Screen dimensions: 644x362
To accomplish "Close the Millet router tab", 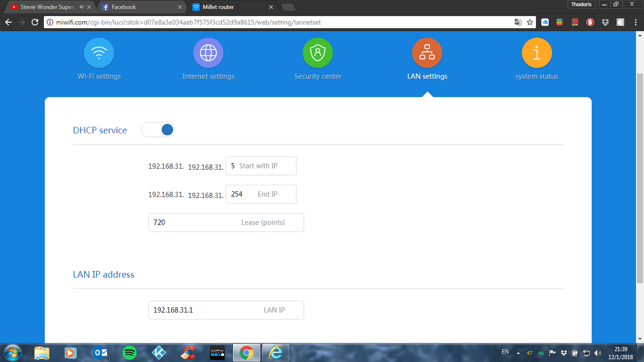I will tap(271, 7).
